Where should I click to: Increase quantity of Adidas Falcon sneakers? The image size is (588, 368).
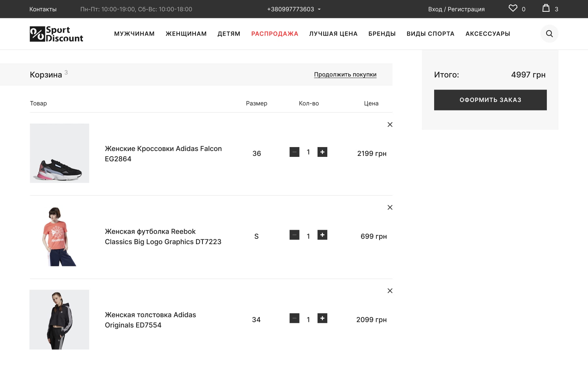(x=322, y=152)
